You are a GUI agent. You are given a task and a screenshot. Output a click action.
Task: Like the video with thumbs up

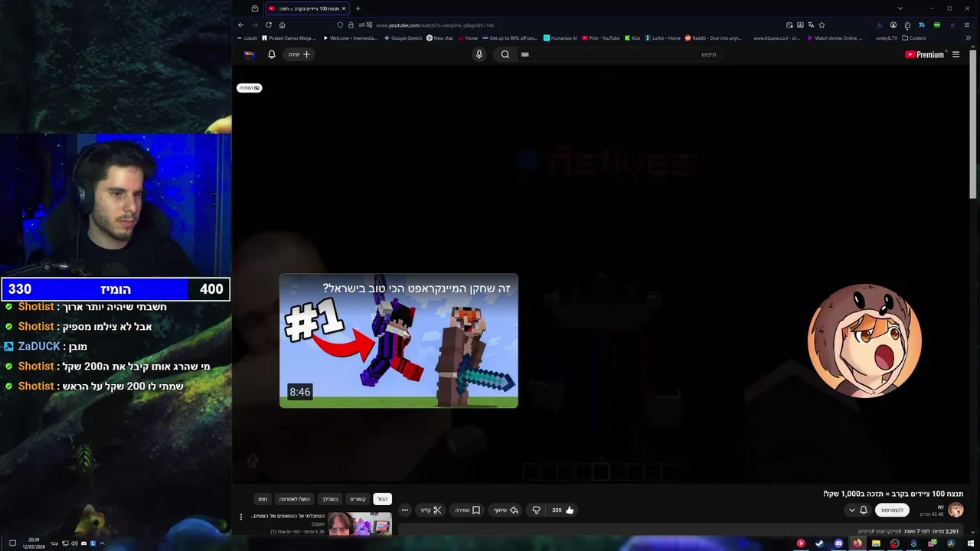(x=563, y=510)
